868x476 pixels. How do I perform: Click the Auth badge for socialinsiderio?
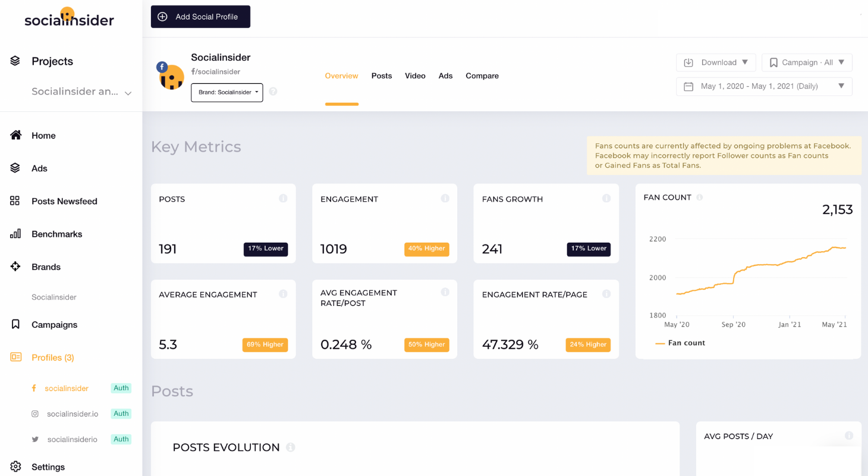pos(121,439)
